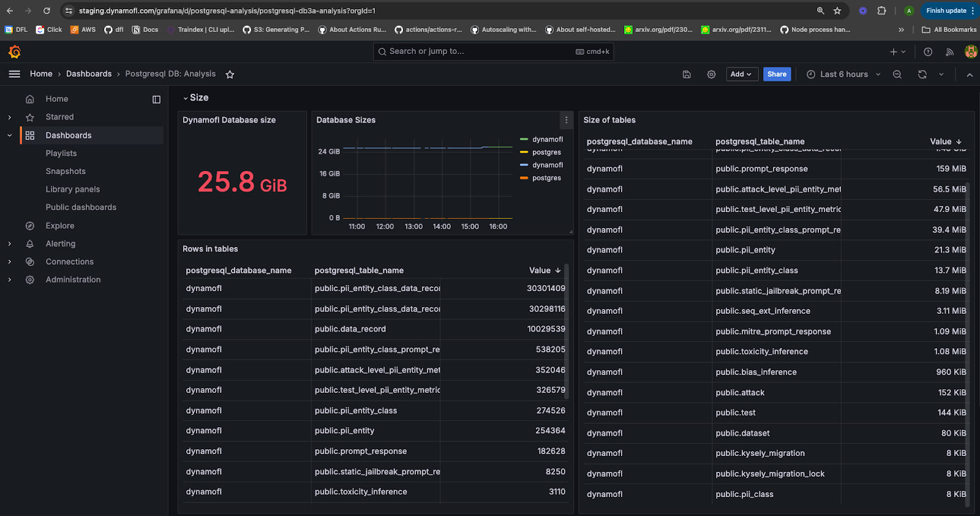This screenshot has width=980, height=516.
Task: Collapse the Dashboards section arrow
Action: tap(9, 135)
